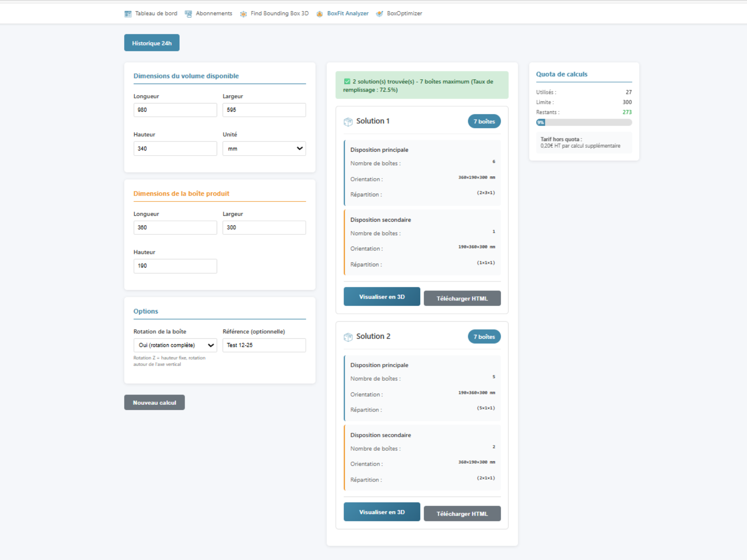Click the BoxFit Analyzer orange box icon
The image size is (747, 560).
click(320, 13)
